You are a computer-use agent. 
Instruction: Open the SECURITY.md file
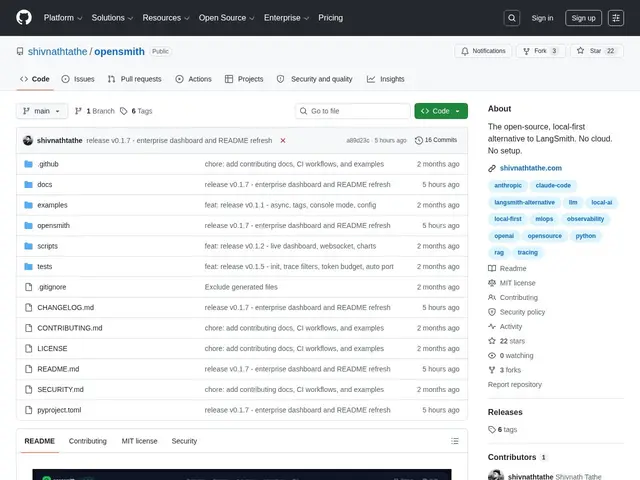pyautogui.click(x=60, y=389)
